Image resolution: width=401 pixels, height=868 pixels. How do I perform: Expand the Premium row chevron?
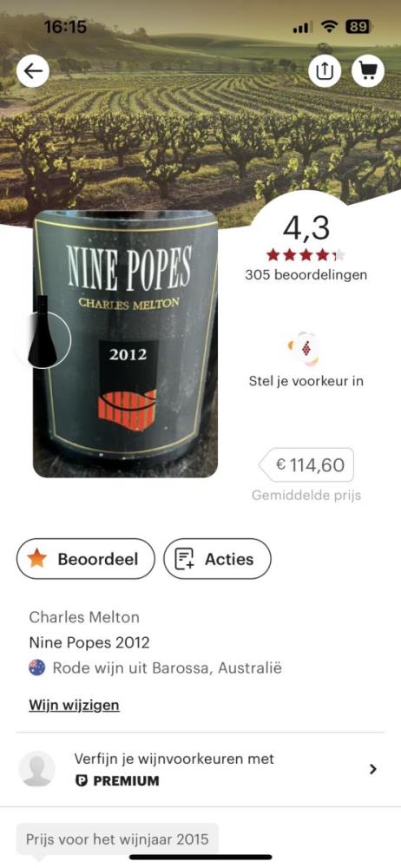[372, 769]
